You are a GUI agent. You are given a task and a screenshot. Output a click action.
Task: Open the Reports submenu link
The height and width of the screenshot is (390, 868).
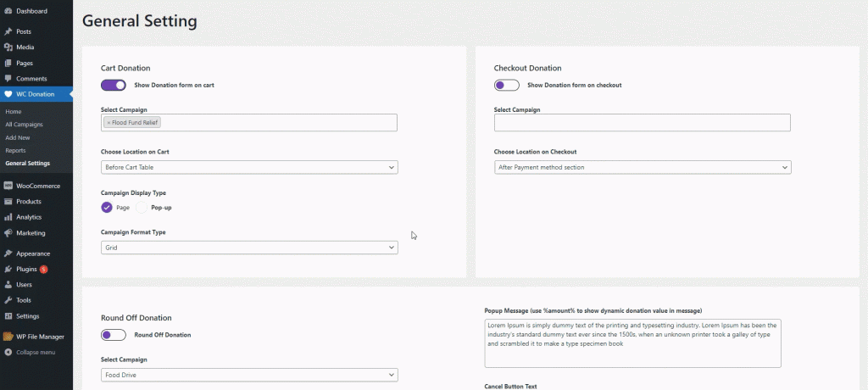(15, 151)
